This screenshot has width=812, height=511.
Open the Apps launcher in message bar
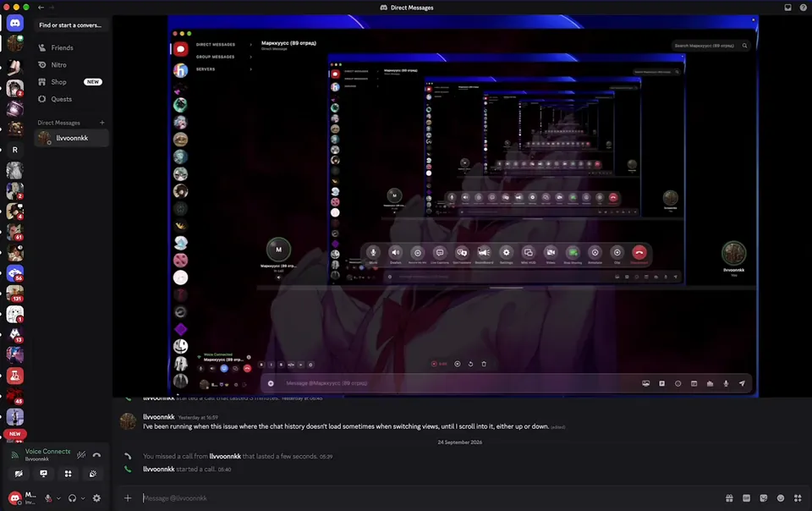[798, 498]
